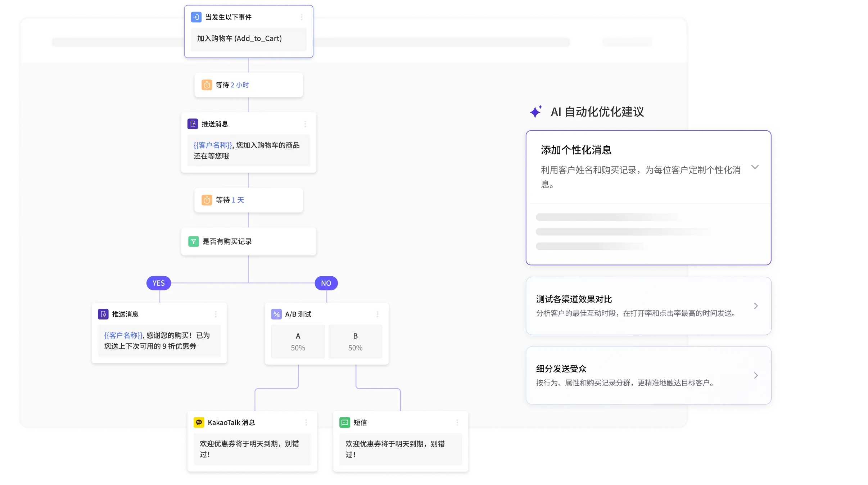Select the YES branch badge
This screenshot has height=485, width=868.
pyautogui.click(x=159, y=283)
